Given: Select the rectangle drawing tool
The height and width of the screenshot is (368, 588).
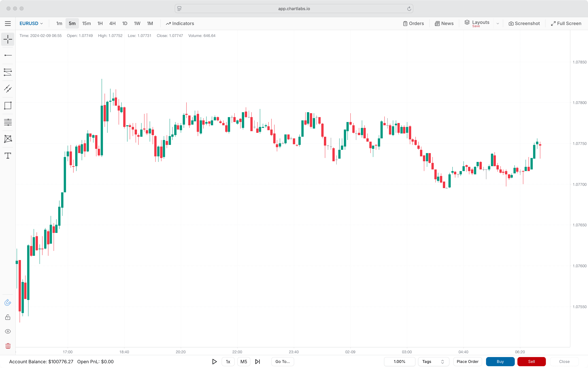Looking at the screenshot, I should (x=8, y=105).
